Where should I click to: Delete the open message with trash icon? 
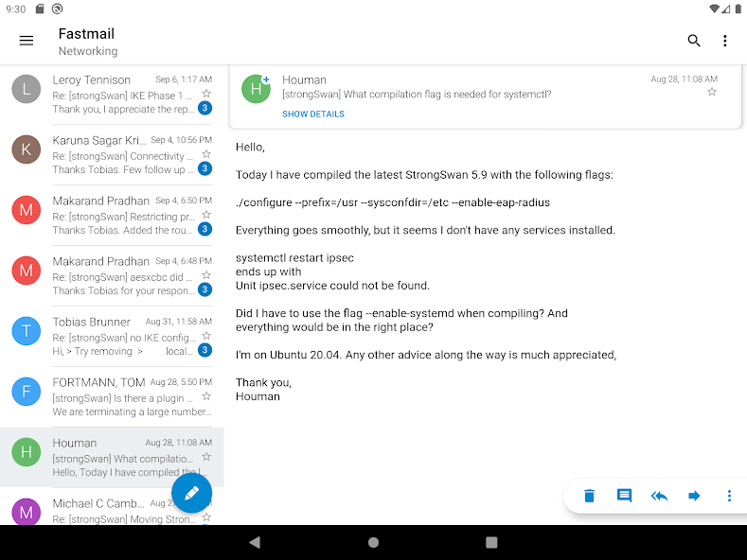(x=589, y=496)
